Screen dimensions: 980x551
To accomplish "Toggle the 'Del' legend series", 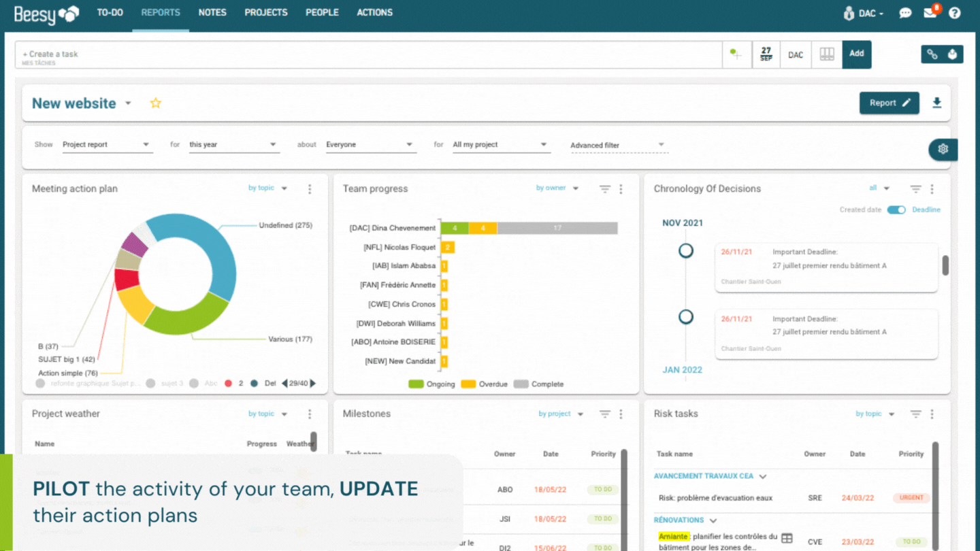I will pos(263,384).
